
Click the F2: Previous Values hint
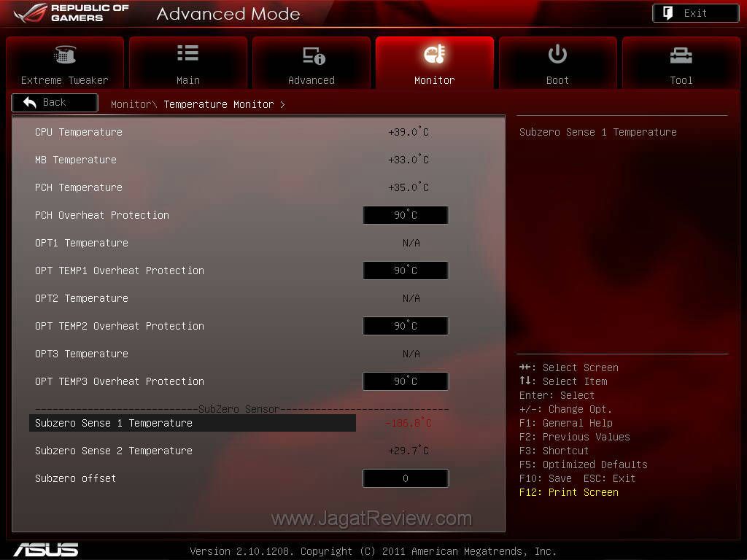[x=575, y=437]
